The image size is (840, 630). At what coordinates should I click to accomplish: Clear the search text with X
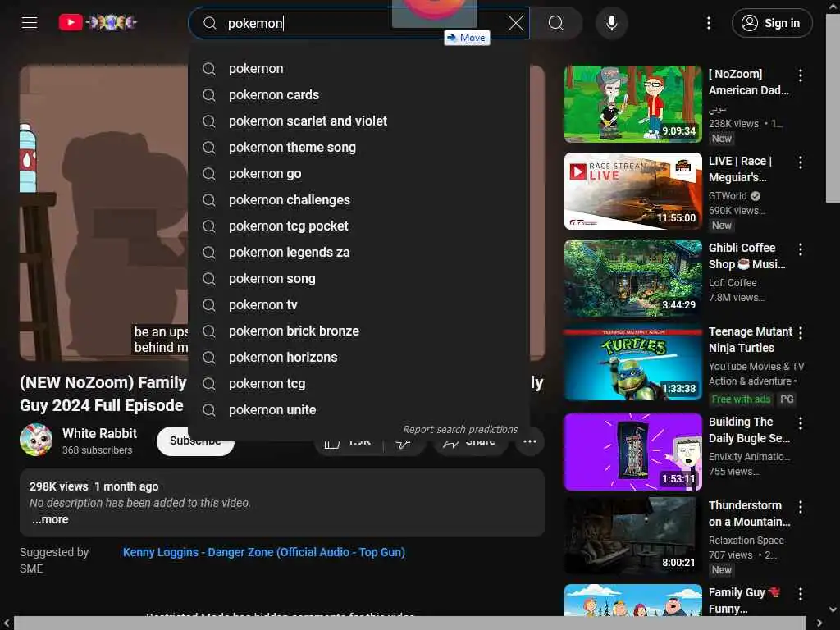coord(515,23)
